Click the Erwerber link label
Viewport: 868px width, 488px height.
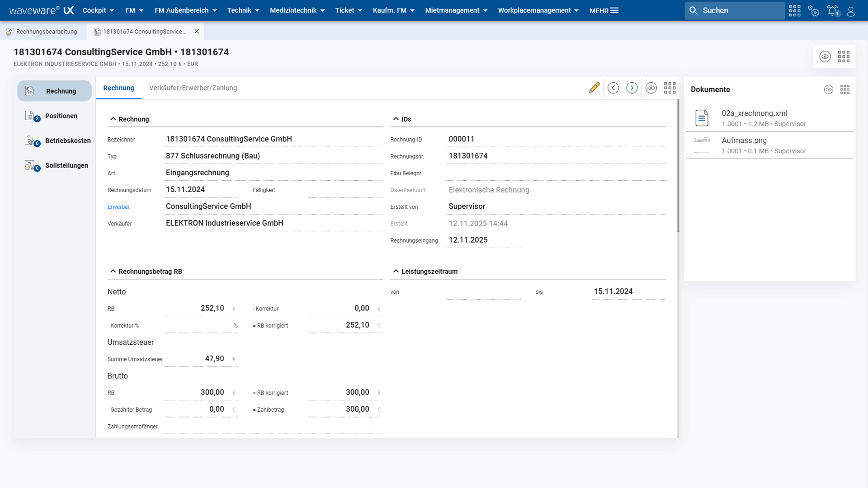(x=118, y=207)
